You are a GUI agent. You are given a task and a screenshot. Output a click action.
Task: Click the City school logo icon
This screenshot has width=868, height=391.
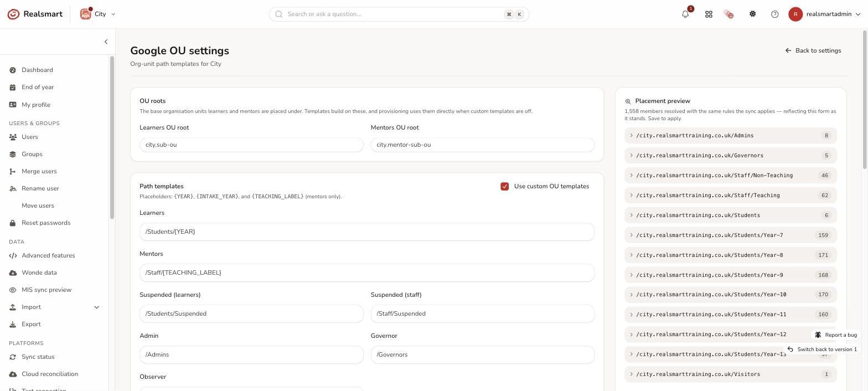click(x=85, y=14)
